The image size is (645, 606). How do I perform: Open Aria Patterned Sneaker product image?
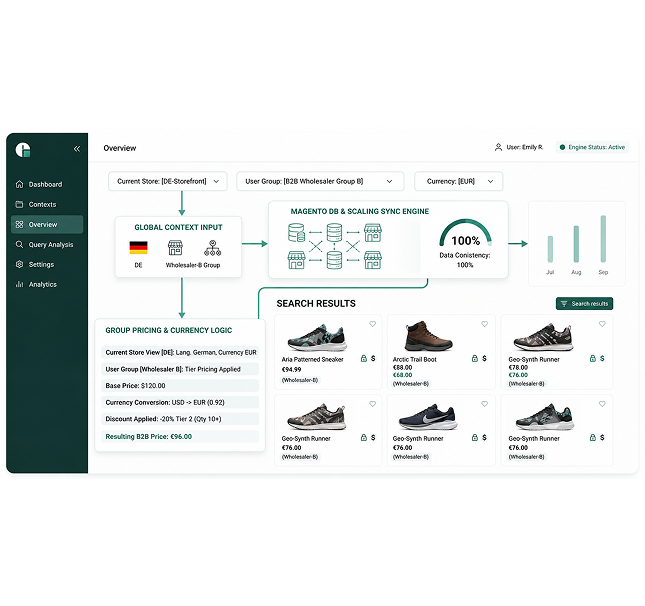(317, 338)
